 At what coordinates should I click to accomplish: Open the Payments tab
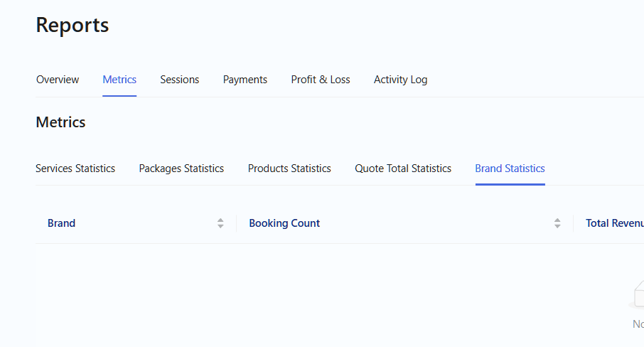(245, 79)
